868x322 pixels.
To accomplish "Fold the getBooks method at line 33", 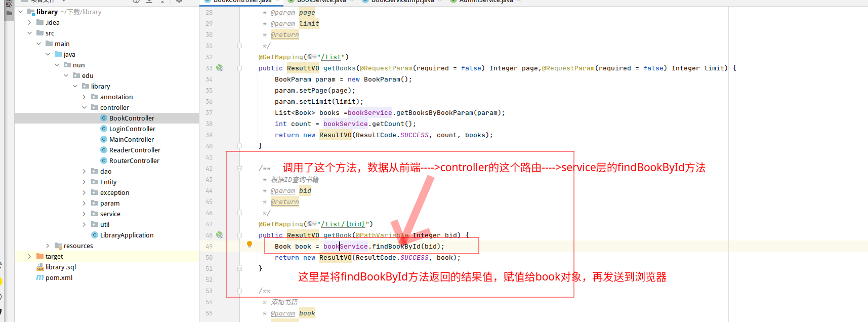I will tap(240, 68).
